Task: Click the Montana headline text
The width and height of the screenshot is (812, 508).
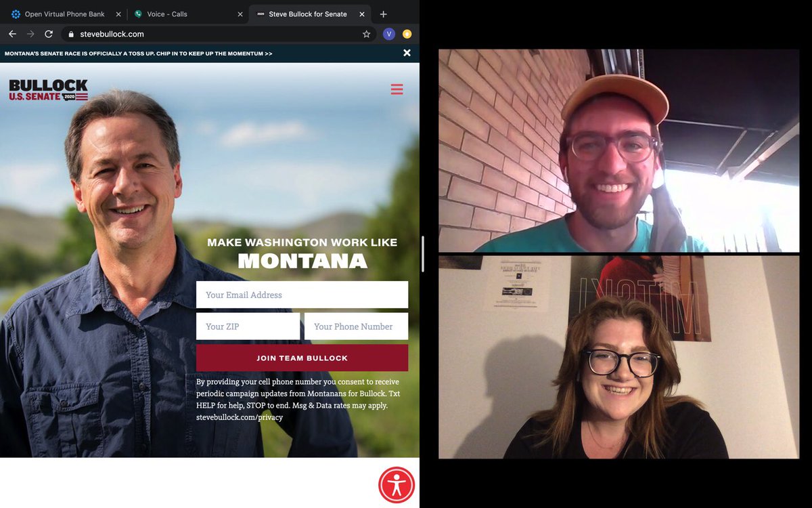Action: click(302, 261)
